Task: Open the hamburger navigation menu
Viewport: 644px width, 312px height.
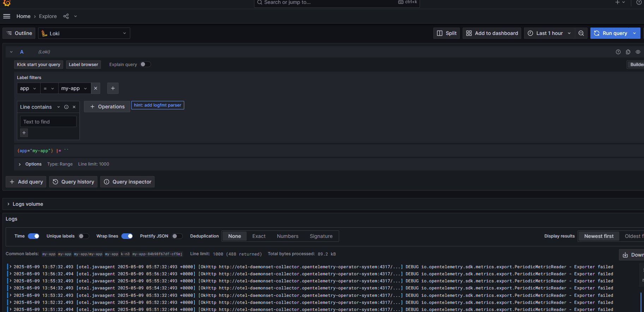Action: [7, 16]
